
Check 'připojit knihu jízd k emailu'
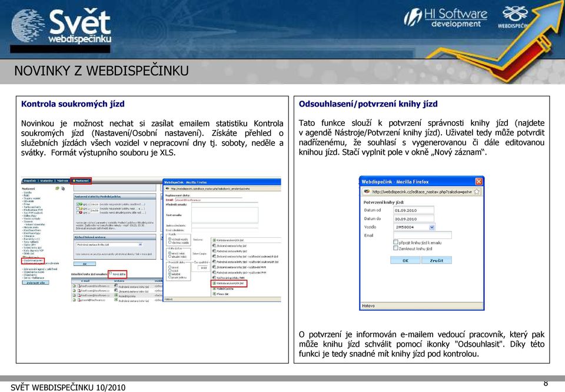(x=395, y=242)
